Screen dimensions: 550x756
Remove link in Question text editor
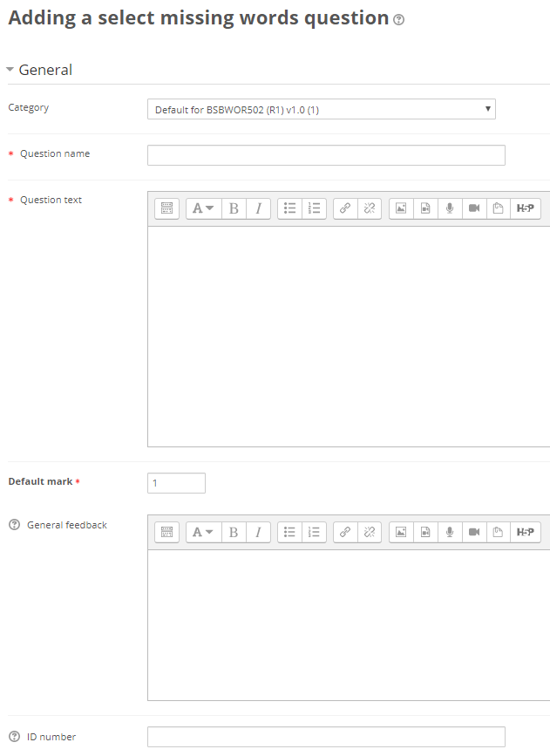pyautogui.click(x=370, y=208)
